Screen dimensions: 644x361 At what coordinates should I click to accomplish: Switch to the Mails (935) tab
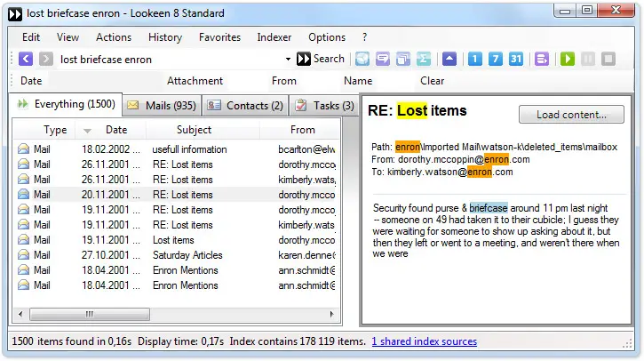(x=162, y=106)
